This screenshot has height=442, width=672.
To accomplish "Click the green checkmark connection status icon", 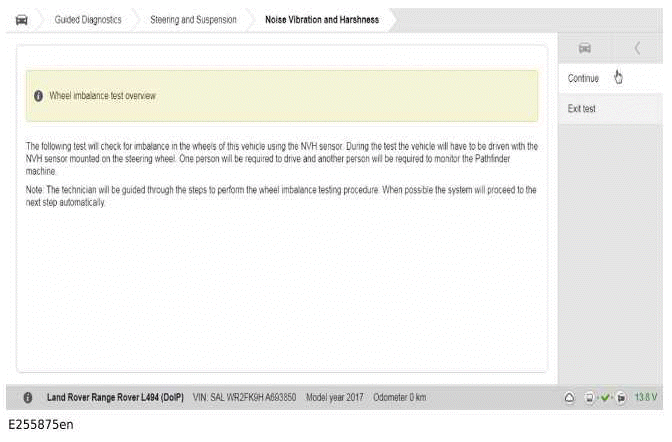I will [x=606, y=397].
